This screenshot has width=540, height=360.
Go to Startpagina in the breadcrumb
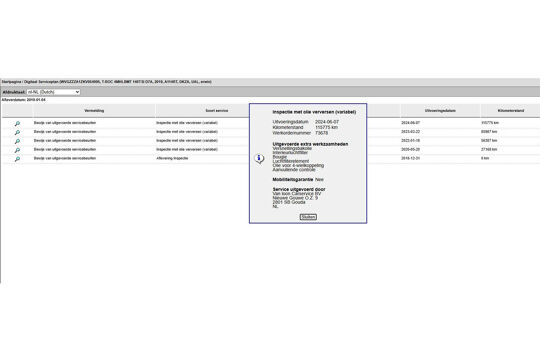tap(11, 82)
